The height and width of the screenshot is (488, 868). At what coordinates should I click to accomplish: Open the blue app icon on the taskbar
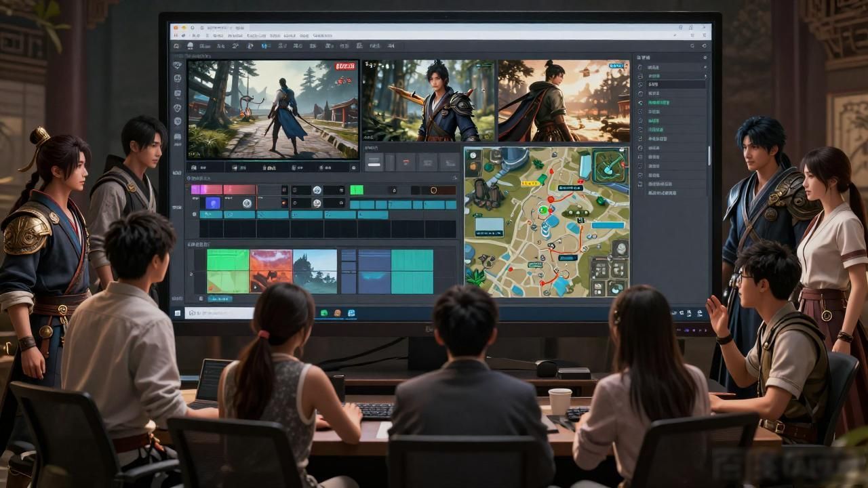point(351,313)
